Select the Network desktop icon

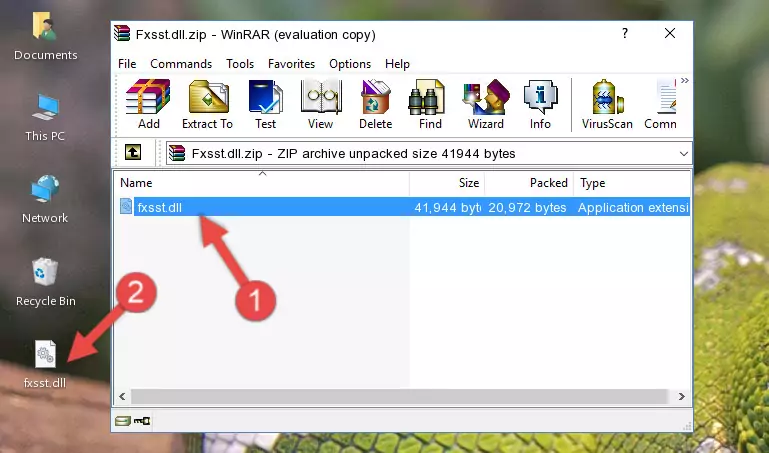(x=45, y=200)
